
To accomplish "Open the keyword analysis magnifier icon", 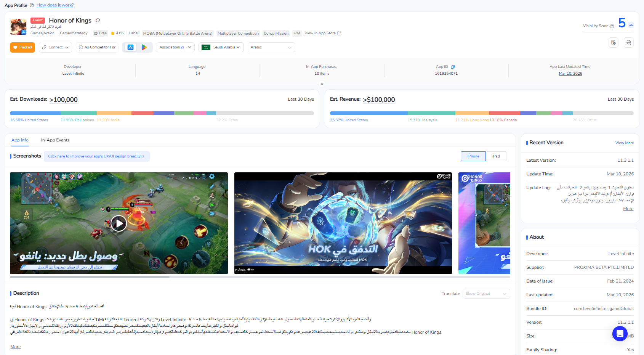I will 629,42.
